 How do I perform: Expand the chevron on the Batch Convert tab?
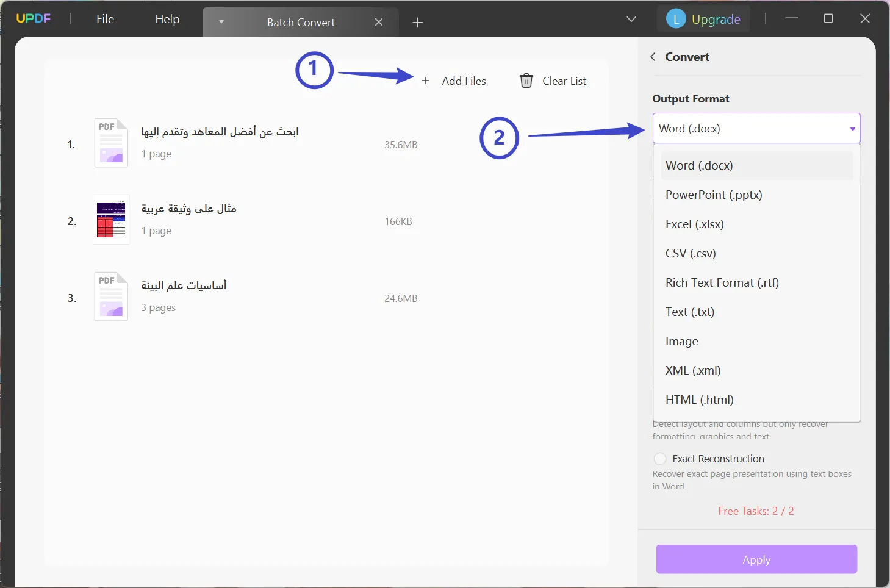tap(221, 22)
